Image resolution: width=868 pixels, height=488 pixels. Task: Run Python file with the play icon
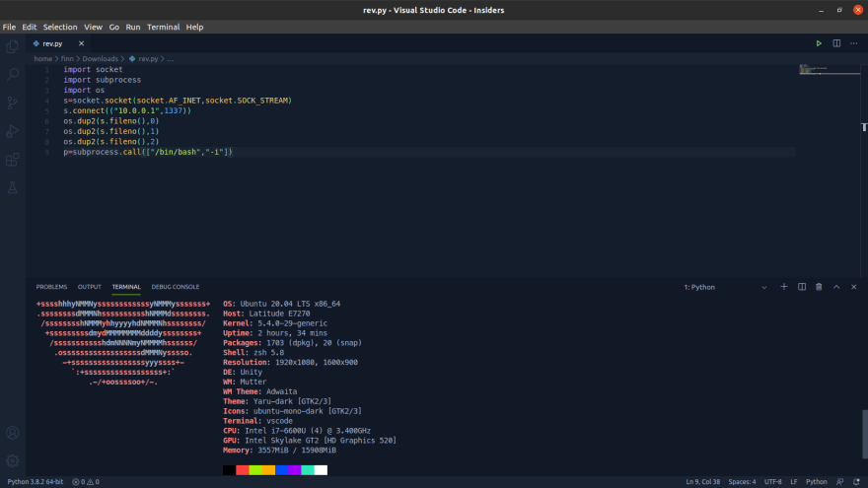pyautogui.click(x=819, y=43)
